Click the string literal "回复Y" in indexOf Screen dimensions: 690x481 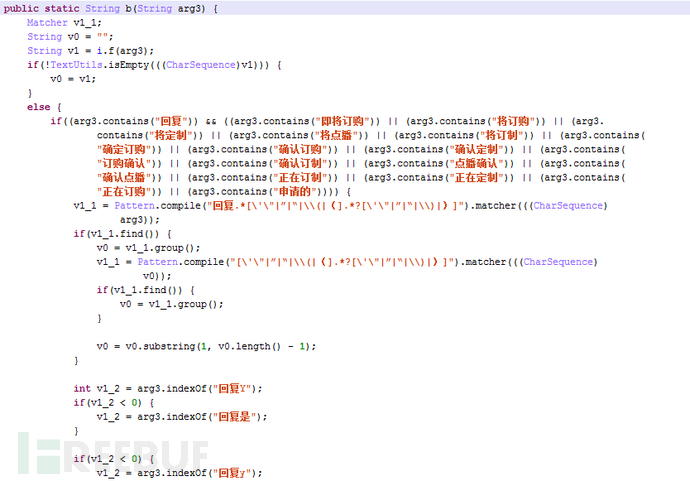(x=232, y=389)
